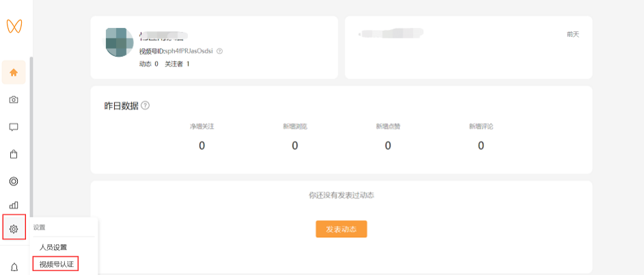Open the comment bubble icon in the sidebar
The width and height of the screenshot is (644, 275).
[14, 127]
